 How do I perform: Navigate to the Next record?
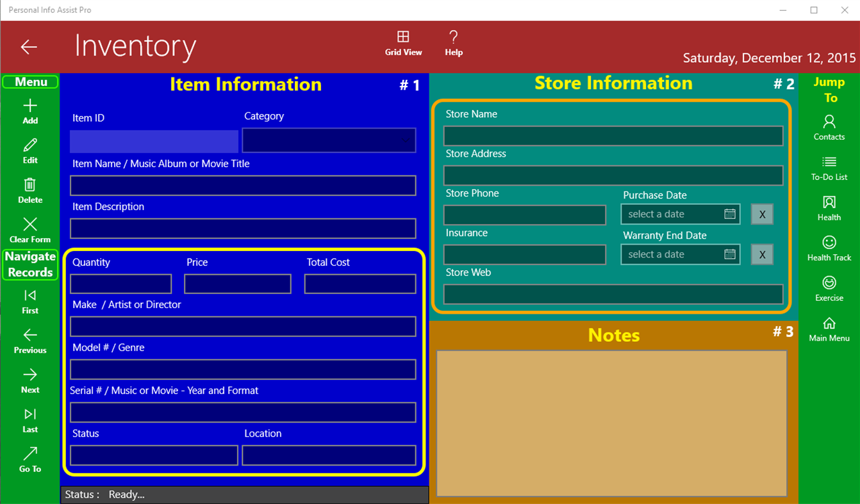(29, 375)
